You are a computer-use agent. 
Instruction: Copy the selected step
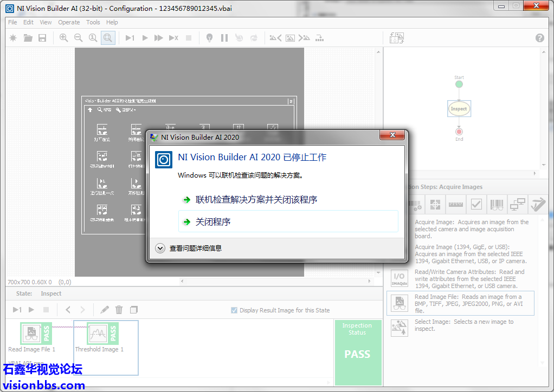133,310
